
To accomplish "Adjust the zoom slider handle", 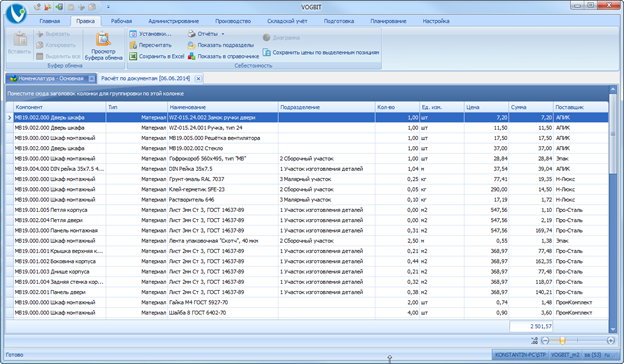I will pyautogui.click(x=562, y=341).
